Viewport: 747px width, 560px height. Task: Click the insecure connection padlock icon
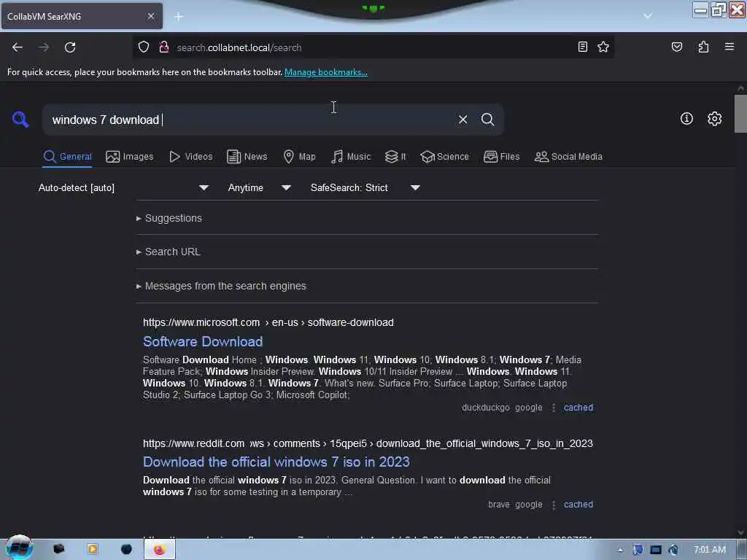coord(164,47)
